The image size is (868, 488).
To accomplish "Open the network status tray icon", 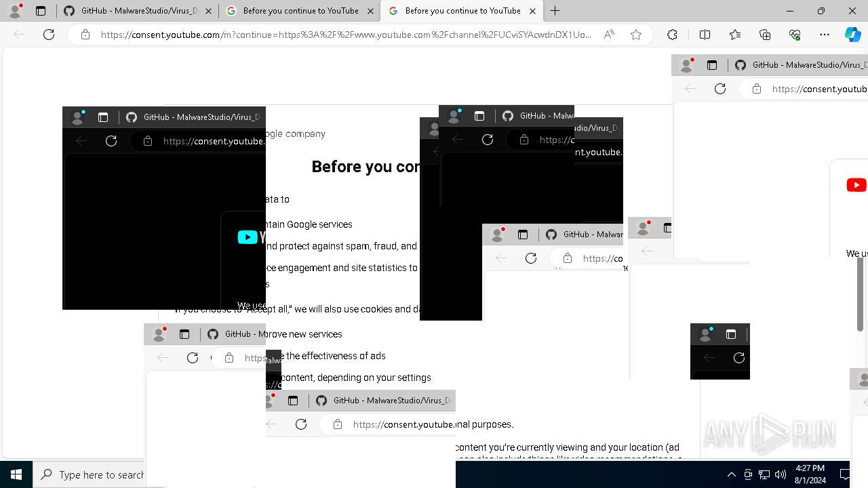I will tap(764, 474).
